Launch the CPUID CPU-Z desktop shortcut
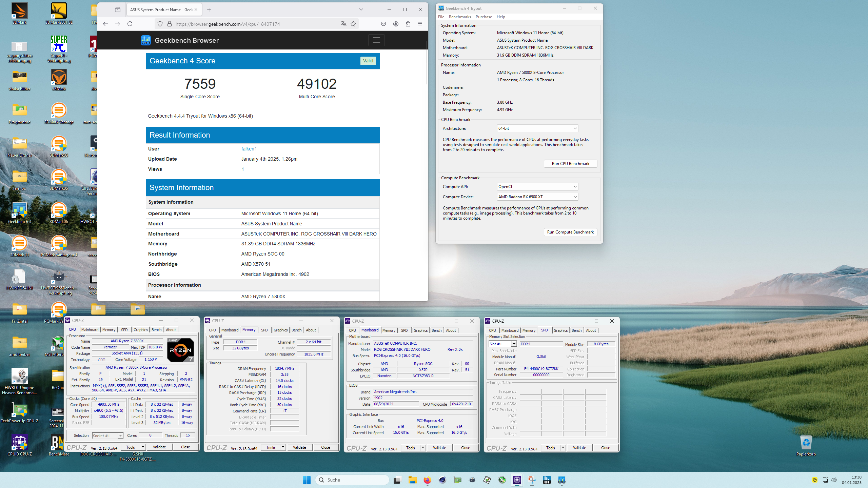 coord(19,445)
